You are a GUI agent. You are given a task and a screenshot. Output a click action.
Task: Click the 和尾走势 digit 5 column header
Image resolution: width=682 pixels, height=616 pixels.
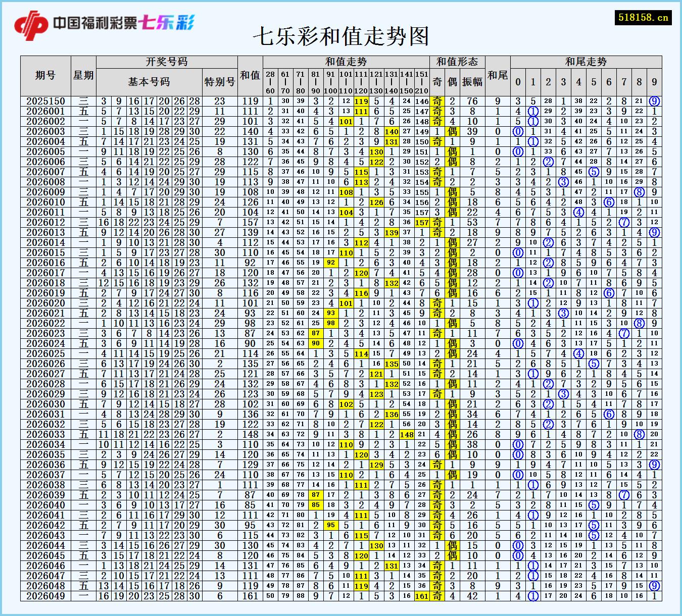(594, 82)
